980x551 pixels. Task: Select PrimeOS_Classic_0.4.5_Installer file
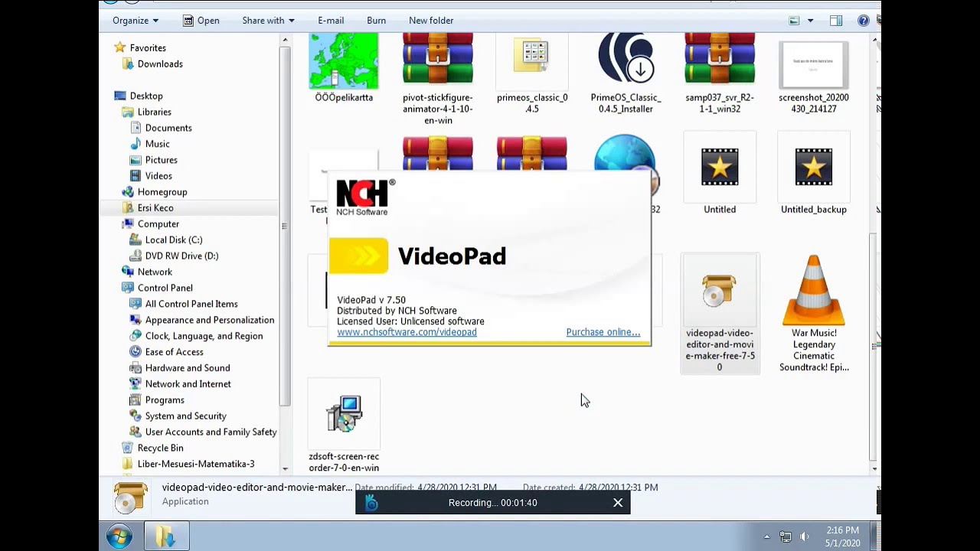[x=626, y=73]
